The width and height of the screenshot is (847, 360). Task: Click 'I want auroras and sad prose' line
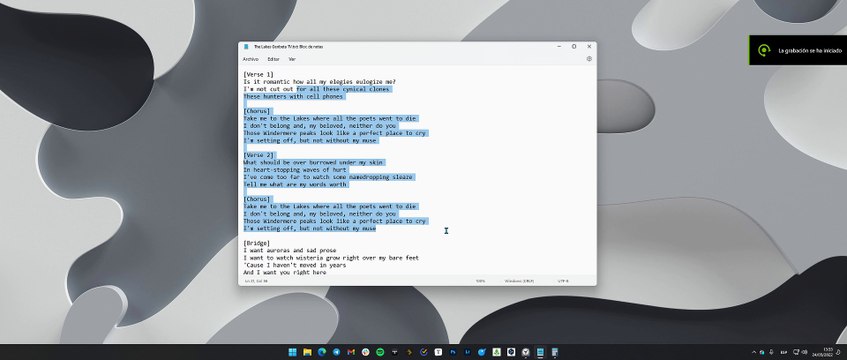pyautogui.click(x=290, y=250)
